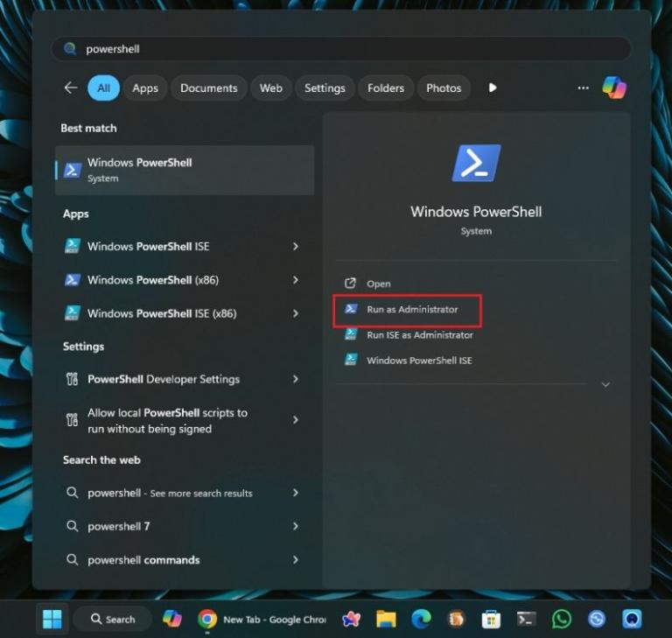
Task: Switch to the Folders filter tab
Action: (x=386, y=88)
